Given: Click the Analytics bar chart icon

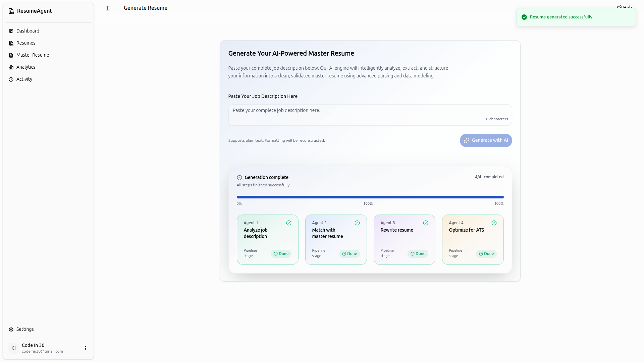Looking at the screenshot, I should [x=11, y=67].
